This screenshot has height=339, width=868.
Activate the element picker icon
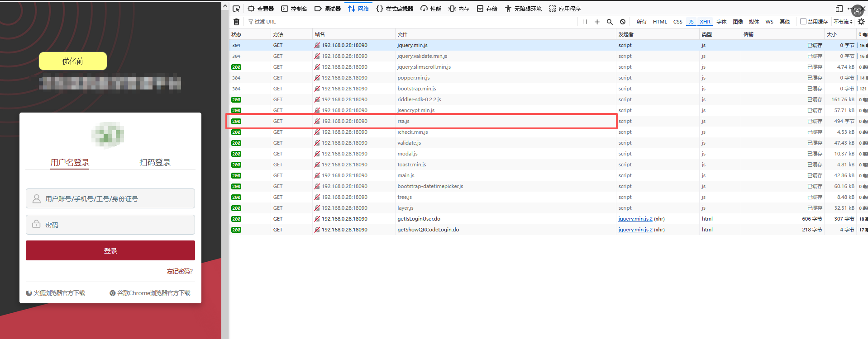236,9
